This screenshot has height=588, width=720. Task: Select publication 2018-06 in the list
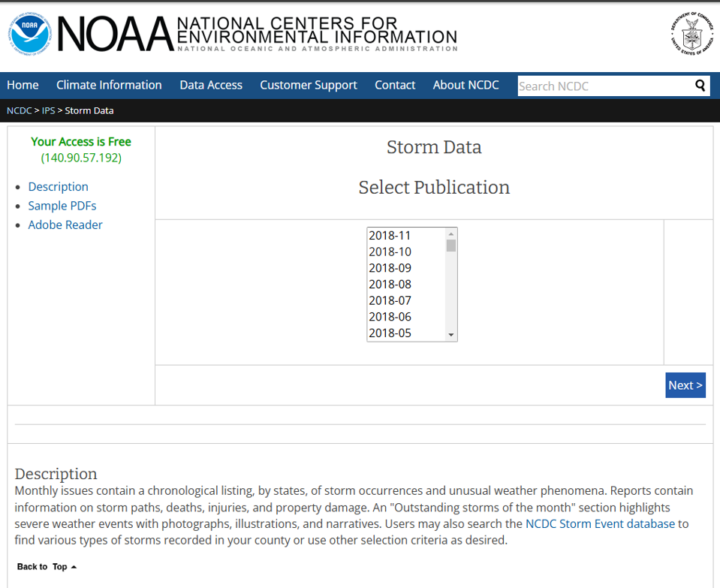tap(406, 317)
